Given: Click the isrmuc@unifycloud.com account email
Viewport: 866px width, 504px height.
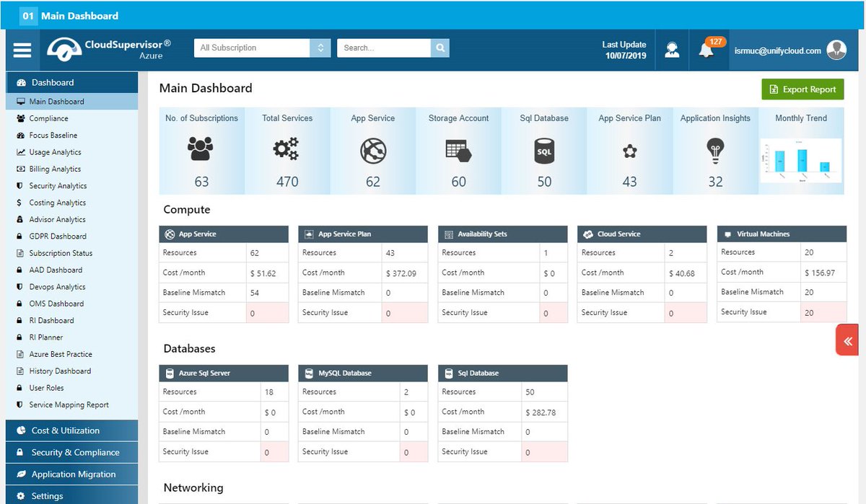Looking at the screenshot, I should pos(778,50).
